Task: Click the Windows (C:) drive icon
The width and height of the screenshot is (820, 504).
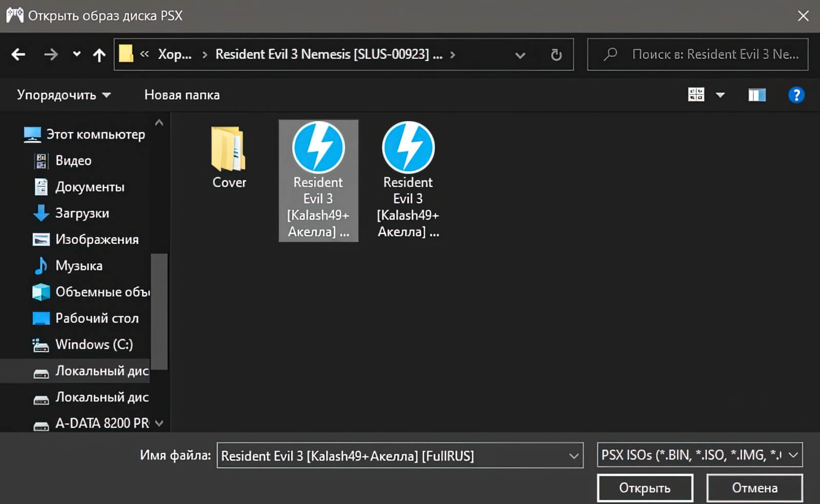Action: [x=40, y=345]
